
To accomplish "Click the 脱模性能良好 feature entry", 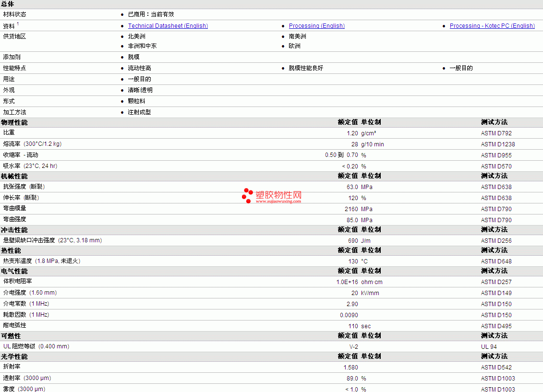I will (x=306, y=68).
